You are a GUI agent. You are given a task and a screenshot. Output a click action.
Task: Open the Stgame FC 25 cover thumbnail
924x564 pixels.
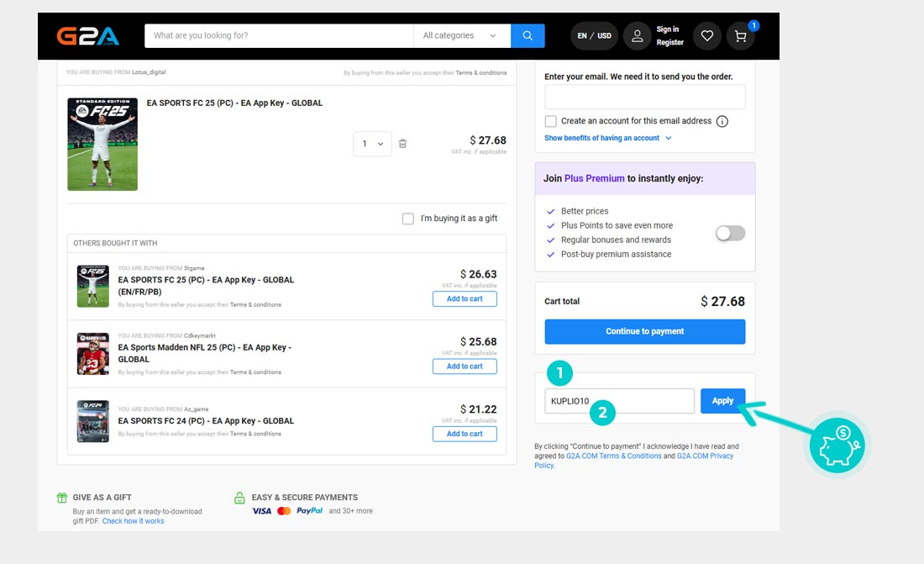click(x=93, y=286)
